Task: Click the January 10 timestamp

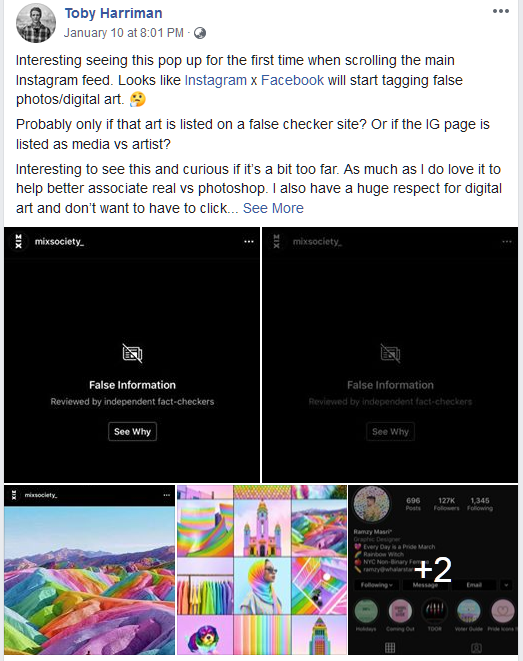Action: click(124, 33)
